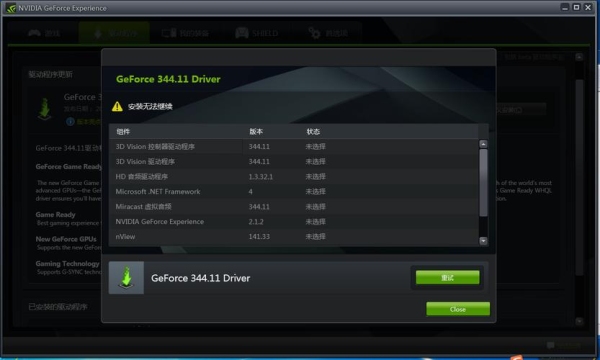Viewport: 600px width, 360px height.
Task: Click scroll down arrow in component list
Action: [x=483, y=241]
